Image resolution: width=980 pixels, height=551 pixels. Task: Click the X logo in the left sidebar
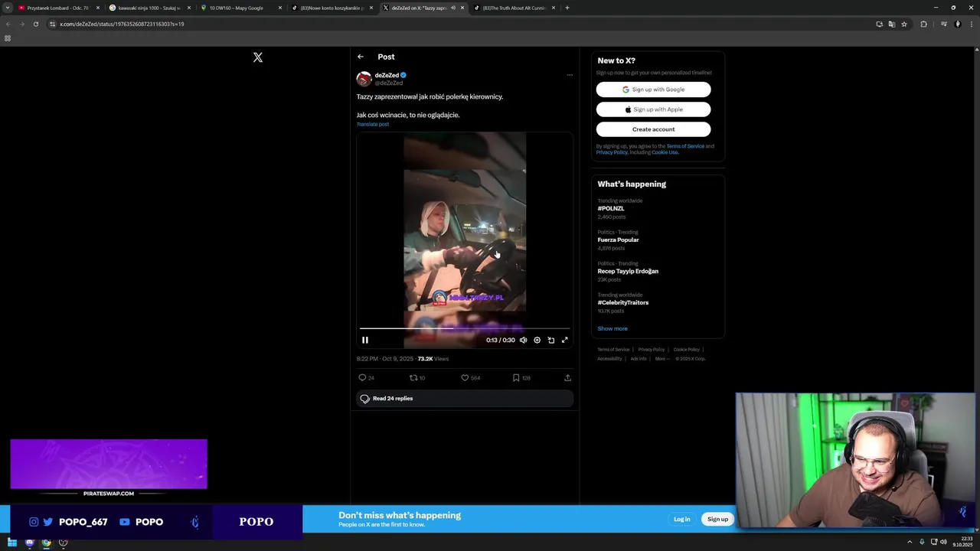pos(258,57)
